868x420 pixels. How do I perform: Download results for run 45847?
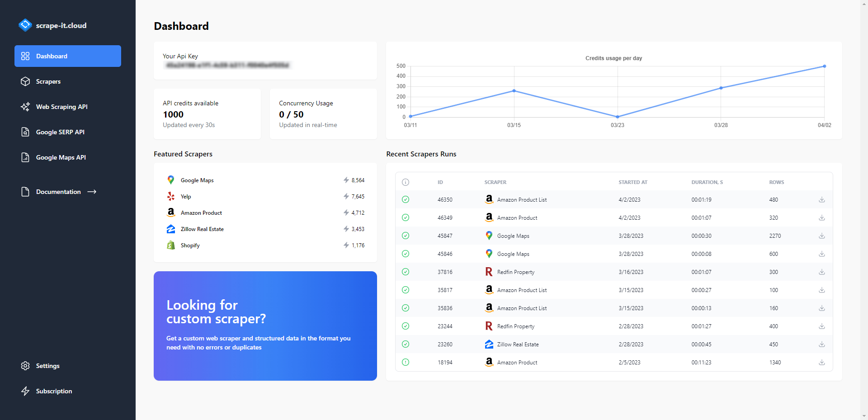click(x=821, y=236)
